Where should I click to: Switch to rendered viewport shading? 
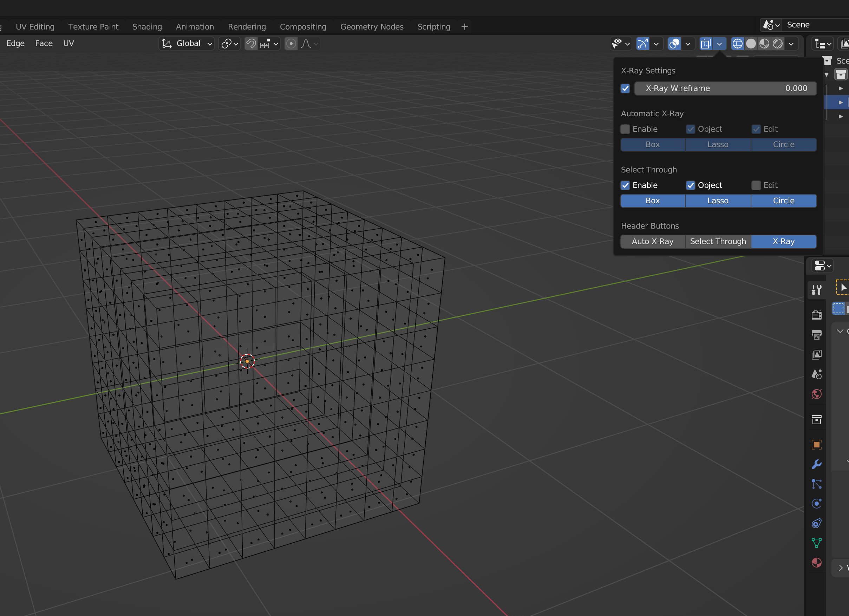(777, 44)
